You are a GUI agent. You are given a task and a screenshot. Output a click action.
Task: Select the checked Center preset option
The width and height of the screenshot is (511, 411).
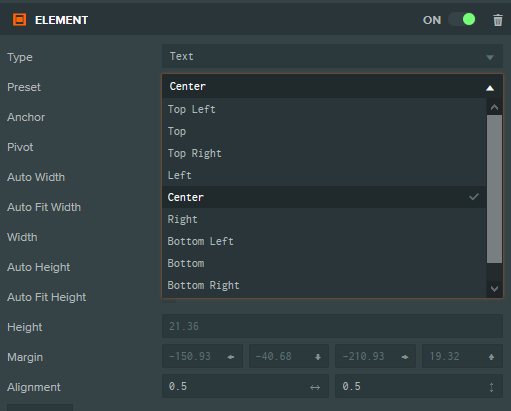click(324, 197)
